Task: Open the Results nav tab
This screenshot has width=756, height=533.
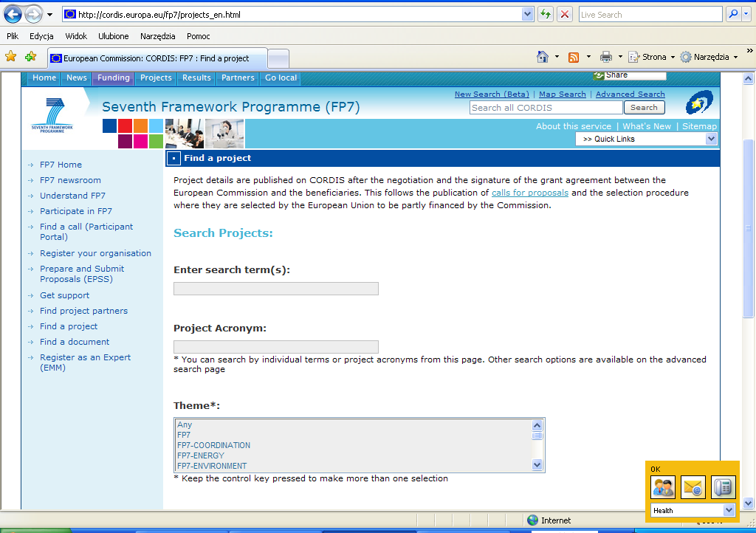Action: [196, 78]
